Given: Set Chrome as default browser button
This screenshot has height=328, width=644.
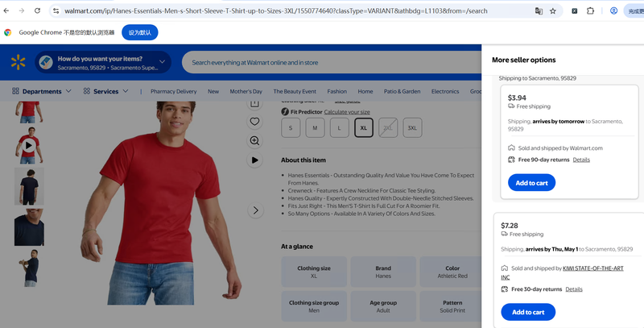Looking at the screenshot, I should coord(139,32).
